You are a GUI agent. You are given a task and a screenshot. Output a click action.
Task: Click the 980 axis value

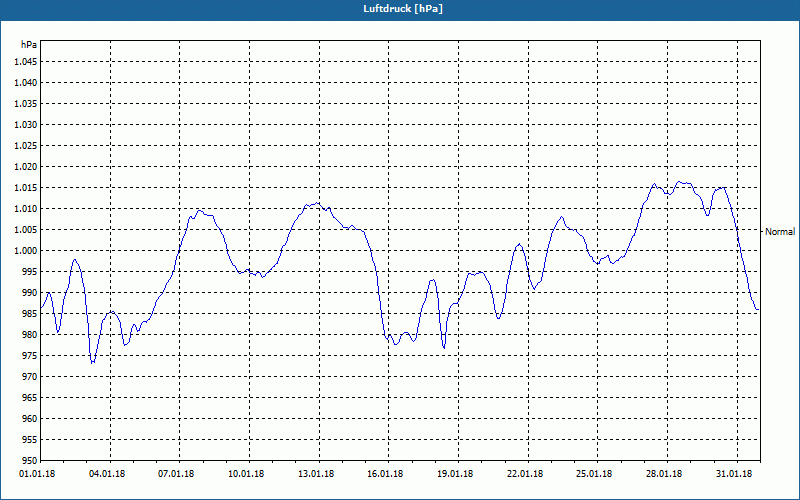click(x=30, y=335)
